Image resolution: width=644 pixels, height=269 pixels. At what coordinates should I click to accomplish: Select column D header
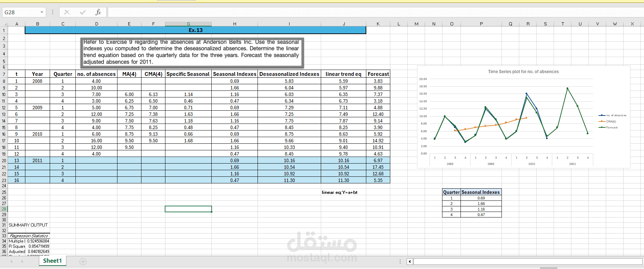(97, 24)
